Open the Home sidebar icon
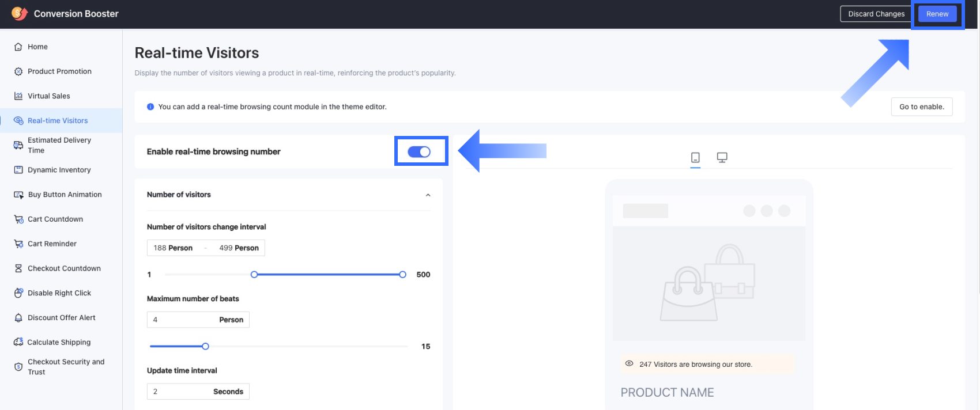The image size is (980, 410). [x=18, y=47]
